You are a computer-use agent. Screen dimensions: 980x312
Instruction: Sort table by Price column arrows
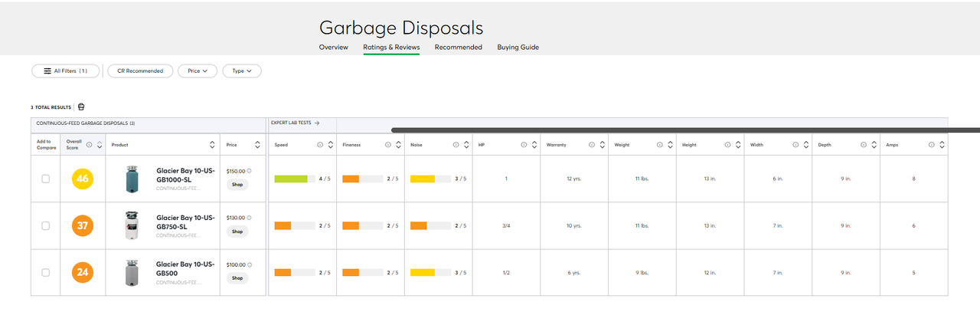click(257, 144)
